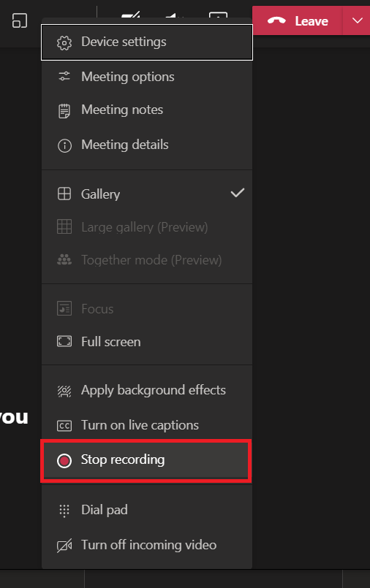Open the Dial pad

point(147,510)
